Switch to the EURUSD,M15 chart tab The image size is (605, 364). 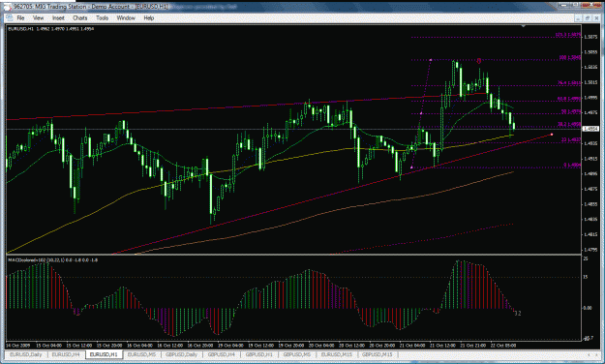337,354
